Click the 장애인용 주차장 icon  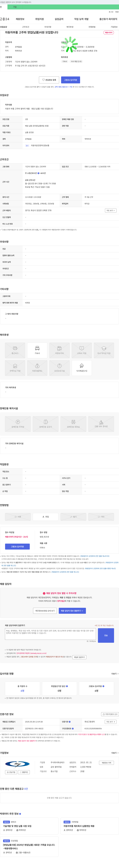click(18, 424)
